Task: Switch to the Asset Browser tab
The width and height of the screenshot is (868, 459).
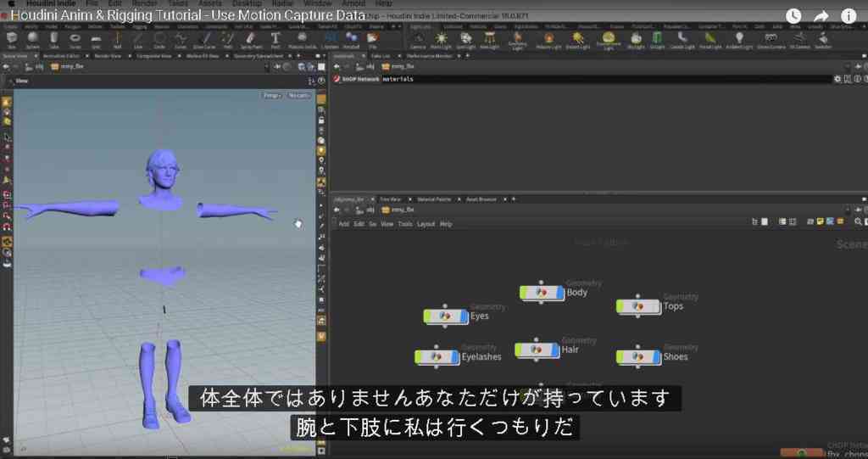Action: coord(481,199)
